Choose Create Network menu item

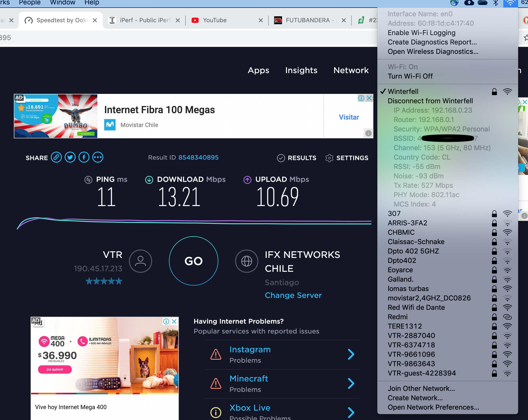(x=447, y=398)
